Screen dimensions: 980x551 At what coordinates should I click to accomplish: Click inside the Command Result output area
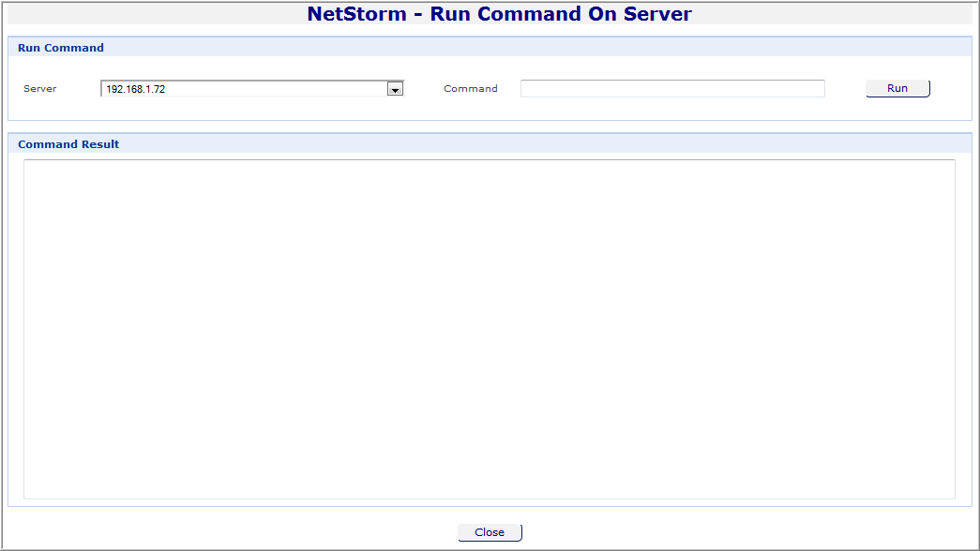490,329
